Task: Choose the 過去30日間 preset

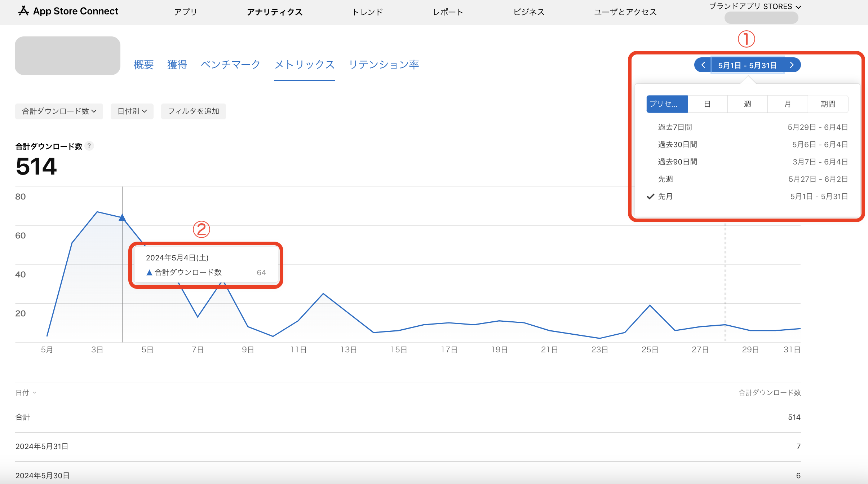Action: 747,144
